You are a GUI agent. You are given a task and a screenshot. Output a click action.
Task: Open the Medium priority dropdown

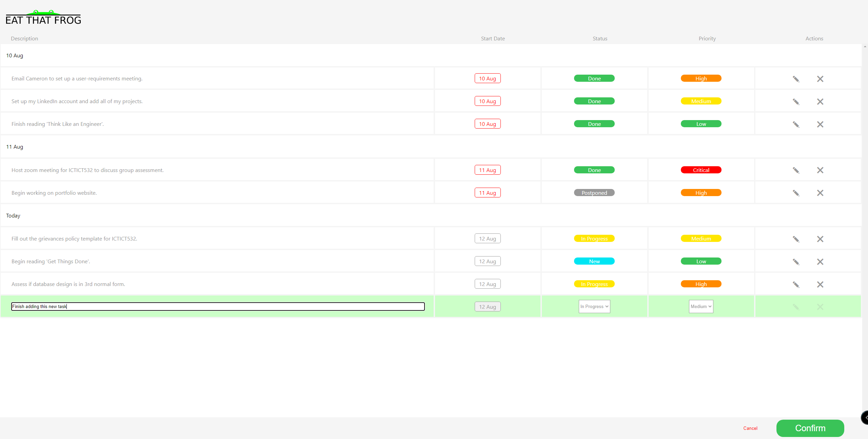(701, 306)
